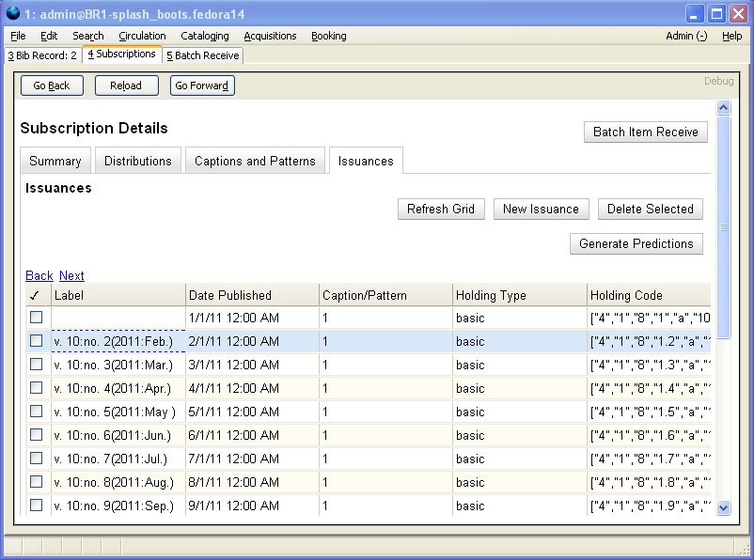Click the Batch Item Receive button

coord(645,132)
